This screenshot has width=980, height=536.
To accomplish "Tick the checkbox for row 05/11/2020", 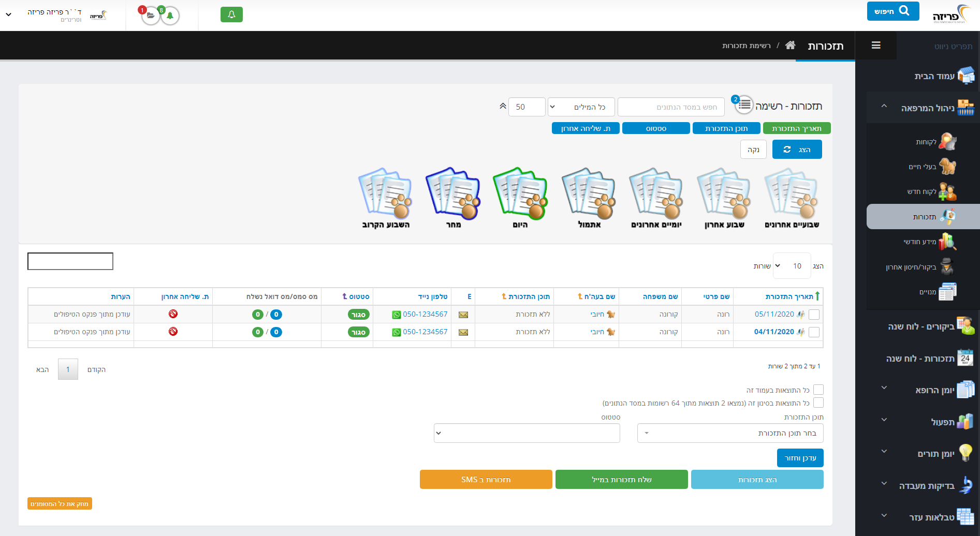I will [x=814, y=315].
